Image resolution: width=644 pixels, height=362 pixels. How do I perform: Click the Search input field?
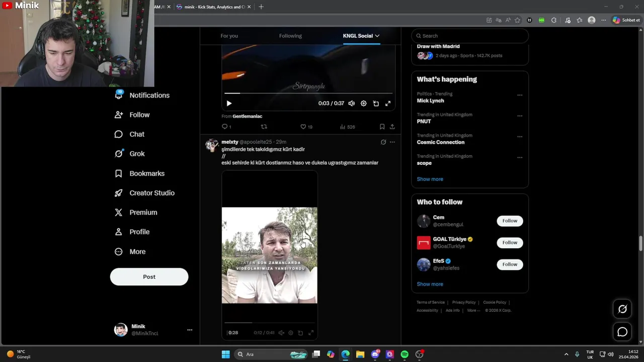click(x=470, y=36)
